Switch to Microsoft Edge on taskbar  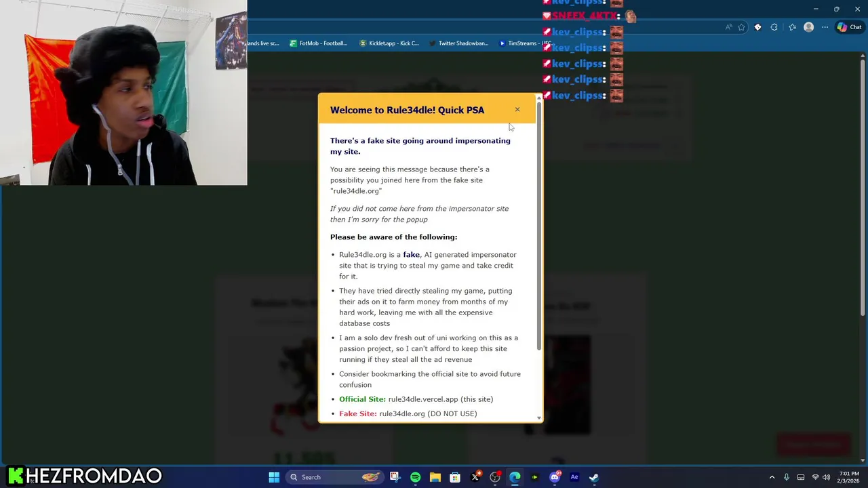[x=515, y=477]
